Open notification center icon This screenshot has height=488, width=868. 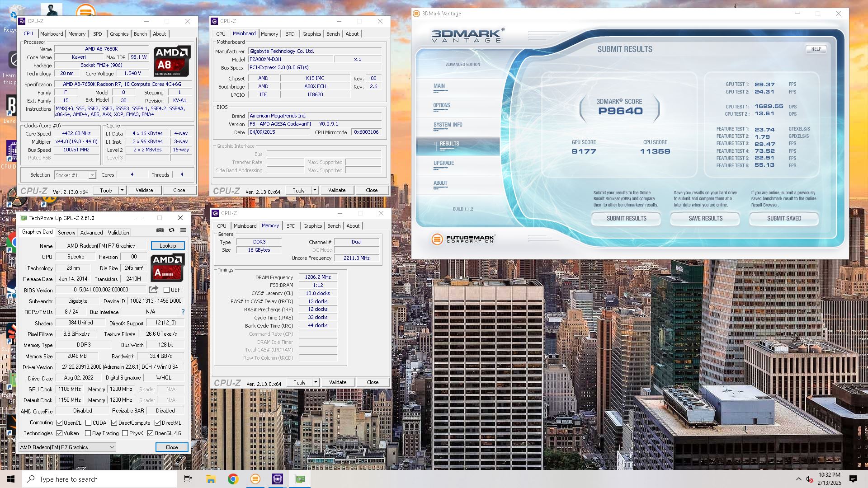pos(853,479)
